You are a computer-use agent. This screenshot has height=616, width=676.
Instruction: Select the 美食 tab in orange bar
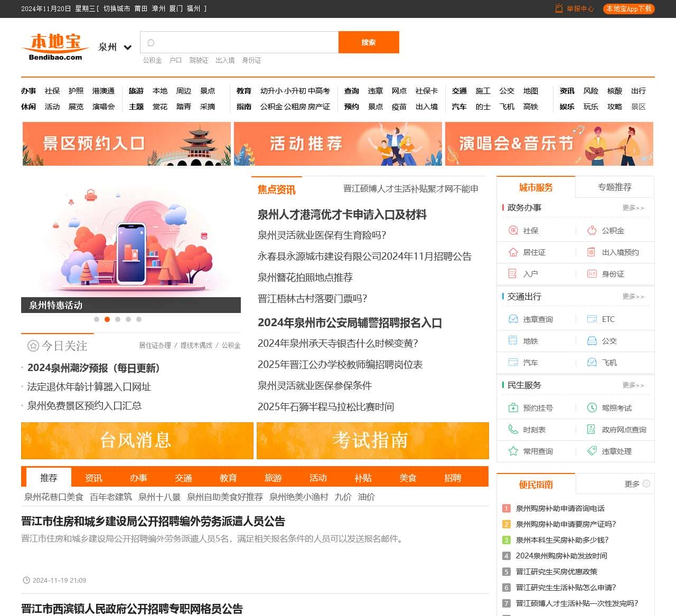point(408,478)
